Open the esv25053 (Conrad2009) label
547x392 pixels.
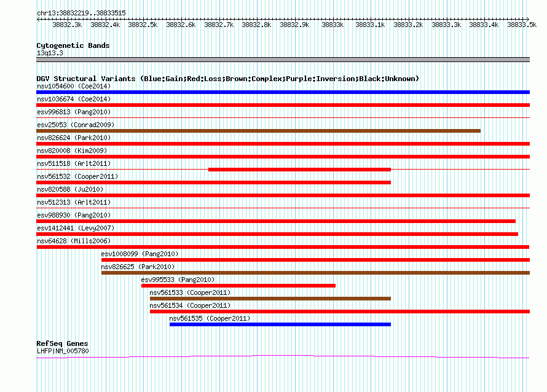tap(76, 125)
